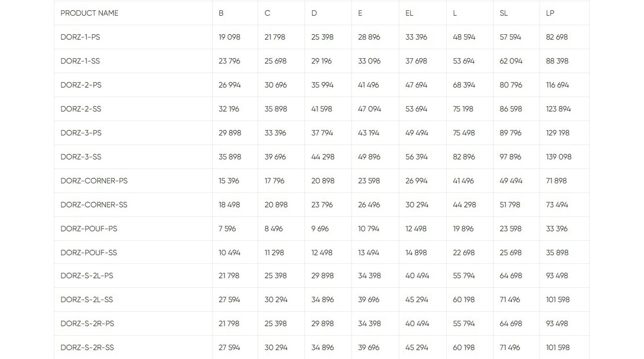Image resolution: width=644 pixels, height=359 pixels.
Task: Click the LP column header
Action: tap(550, 13)
